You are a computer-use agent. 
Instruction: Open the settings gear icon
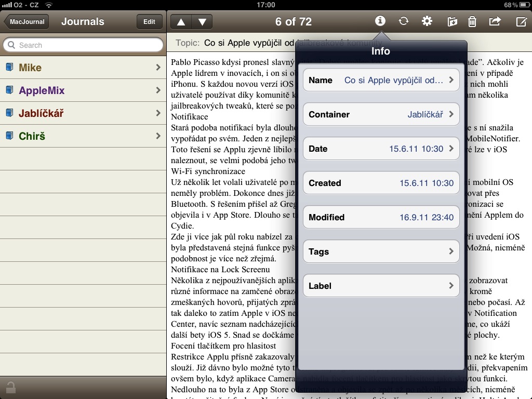click(427, 21)
